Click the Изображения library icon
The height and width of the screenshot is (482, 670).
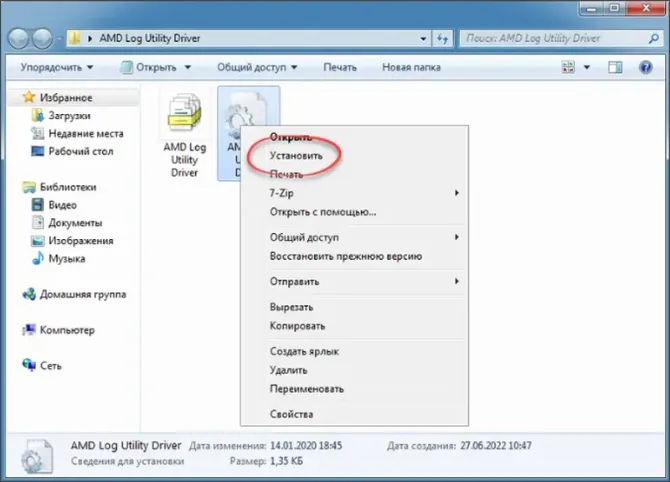tap(38, 241)
